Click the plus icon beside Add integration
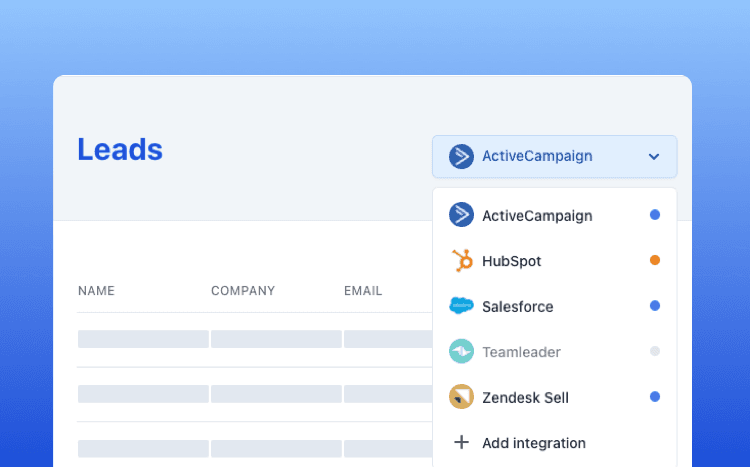This screenshot has height=467, width=750. pos(461,442)
